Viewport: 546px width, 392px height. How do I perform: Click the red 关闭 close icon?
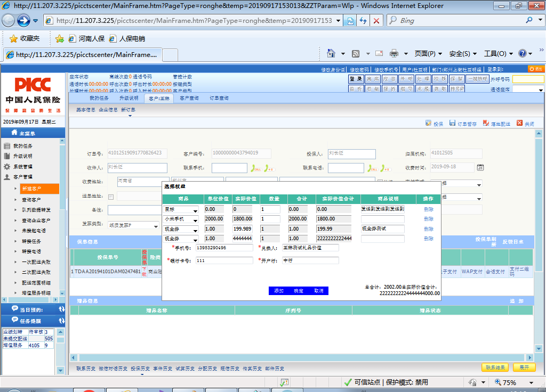[519, 124]
